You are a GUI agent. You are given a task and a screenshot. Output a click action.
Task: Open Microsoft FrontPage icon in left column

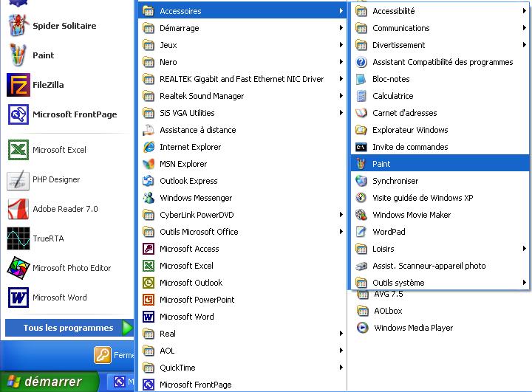coord(18,114)
